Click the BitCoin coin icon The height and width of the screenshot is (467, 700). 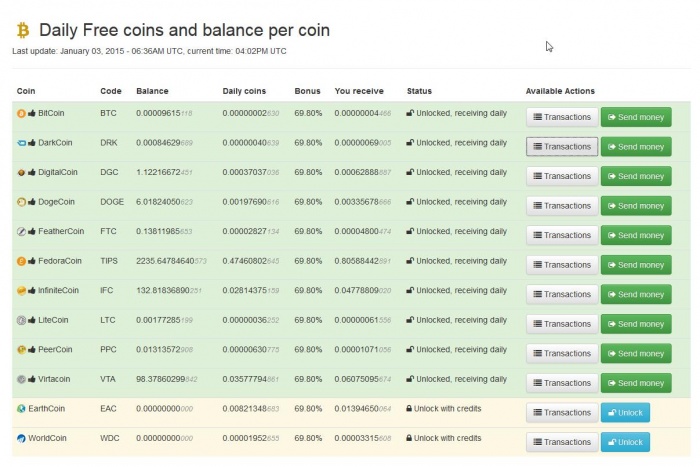click(x=21, y=113)
